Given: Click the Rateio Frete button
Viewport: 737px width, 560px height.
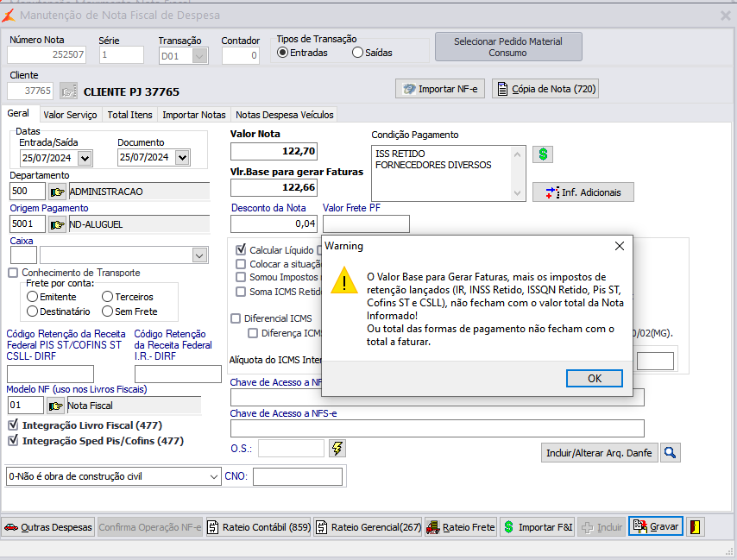Looking at the screenshot, I should [x=461, y=527].
